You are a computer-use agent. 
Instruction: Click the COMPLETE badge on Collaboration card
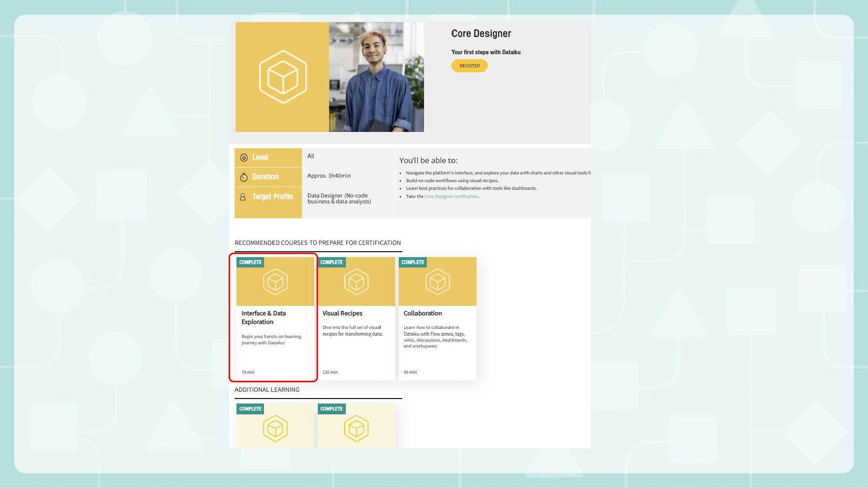pyautogui.click(x=413, y=263)
